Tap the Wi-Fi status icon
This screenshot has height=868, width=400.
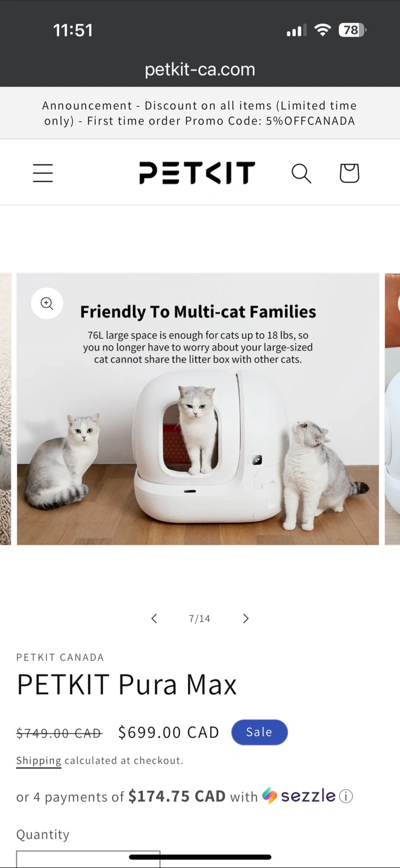point(323,30)
